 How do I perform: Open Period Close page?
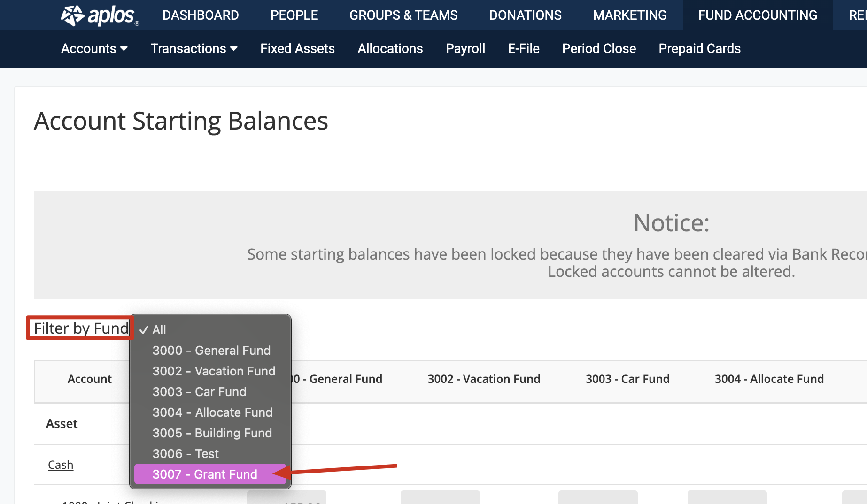[599, 48]
